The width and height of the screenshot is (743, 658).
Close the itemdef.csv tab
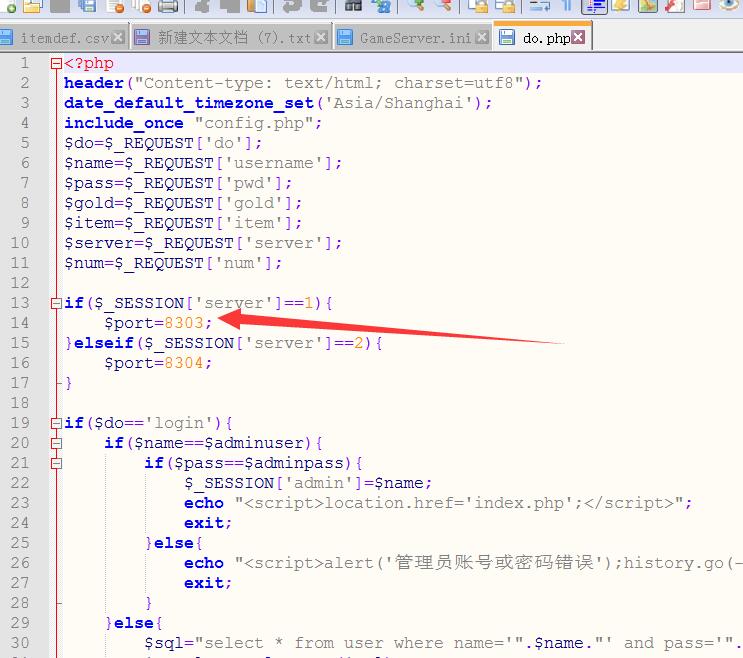click(x=118, y=37)
